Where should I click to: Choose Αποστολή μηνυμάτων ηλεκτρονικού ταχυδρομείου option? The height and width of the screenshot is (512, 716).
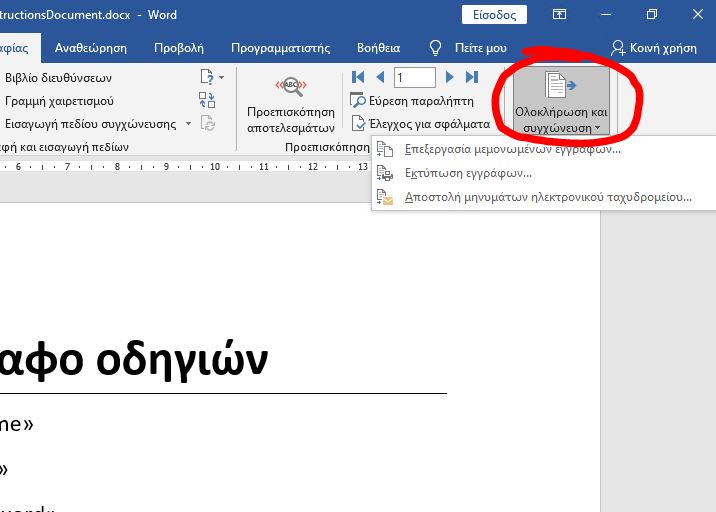click(547, 197)
